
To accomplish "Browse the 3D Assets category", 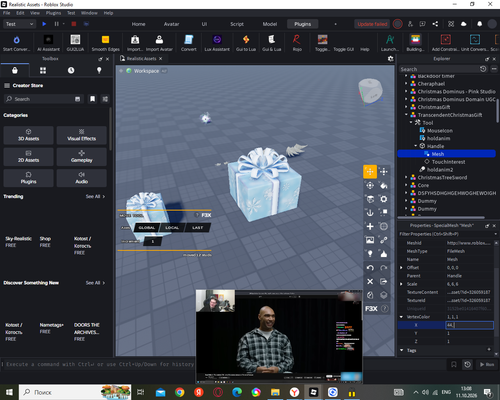I will [x=28, y=135].
